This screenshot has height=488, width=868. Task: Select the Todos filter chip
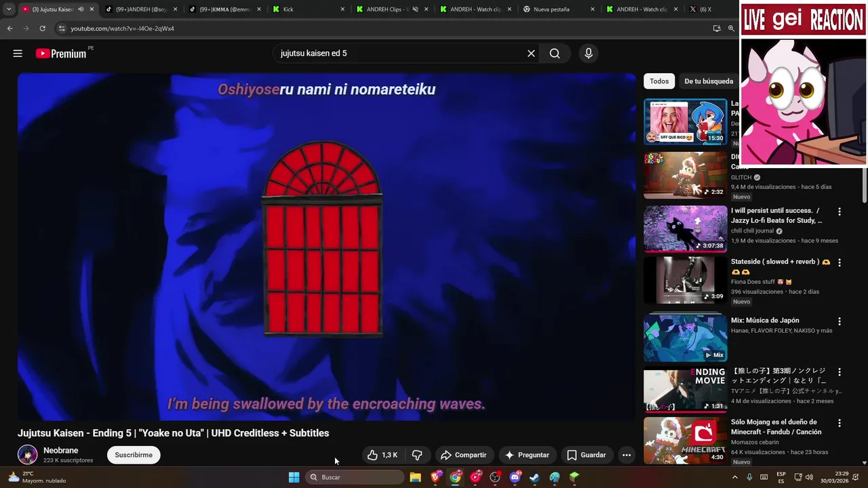pyautogui.click(x=659, y=81)
